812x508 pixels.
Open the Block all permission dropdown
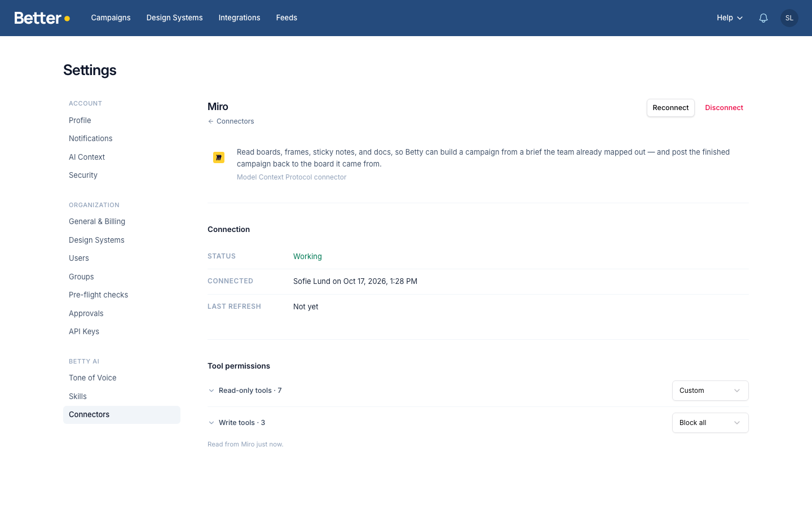(x=710, y=423)
